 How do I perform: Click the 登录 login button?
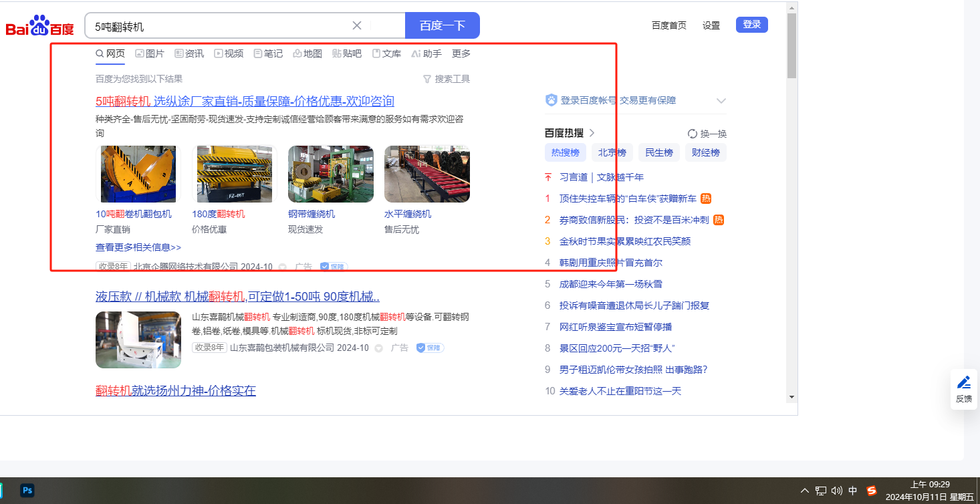[x=751, y=25]
